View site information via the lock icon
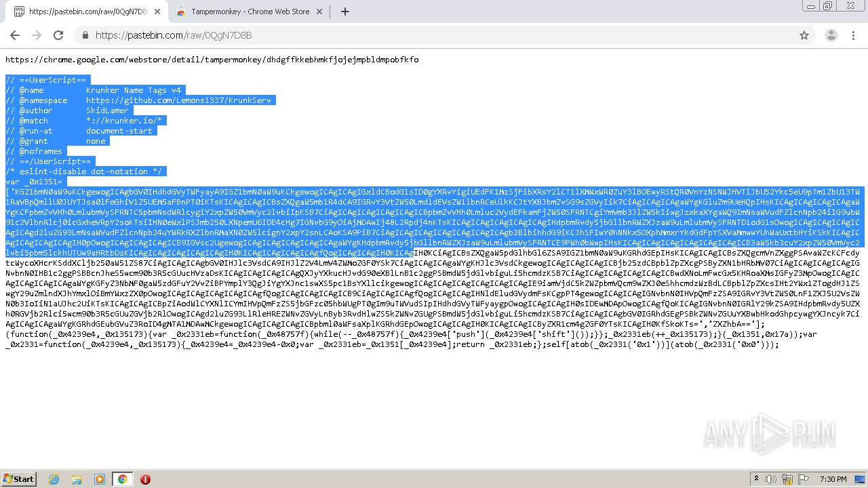 coord(85,35)
